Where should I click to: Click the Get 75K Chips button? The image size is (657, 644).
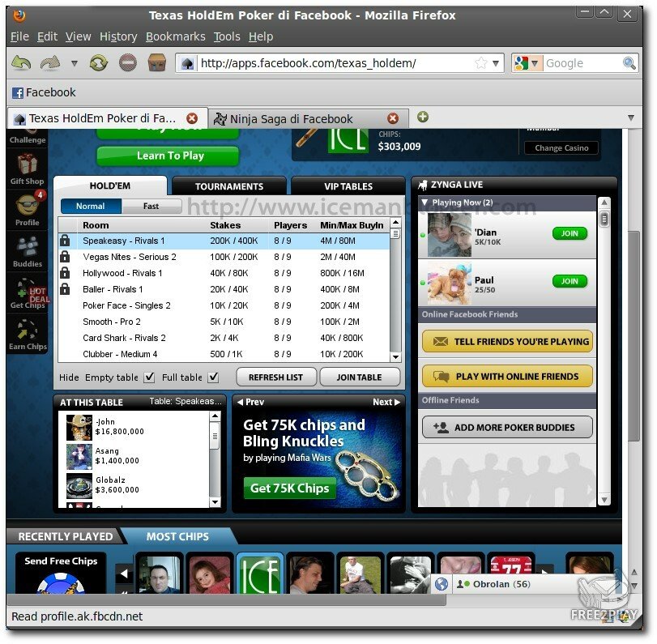(289, 488)
